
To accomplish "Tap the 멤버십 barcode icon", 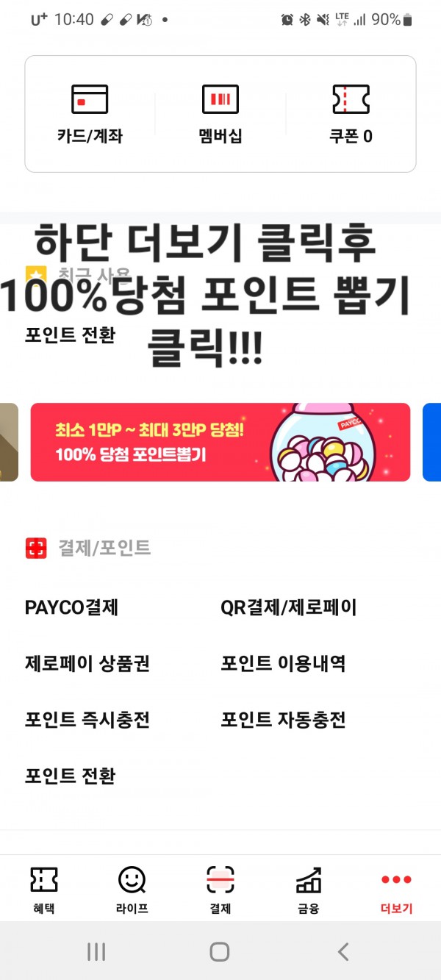I will coord(220,99).
